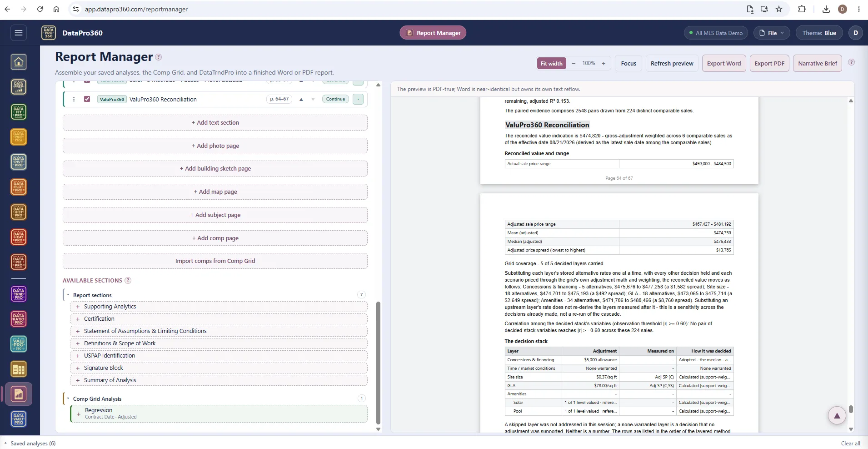This screenshot has height=449, width=868.
Task: Open DataPivtPro tool in sidebar
Action: [x=19, y=162]
